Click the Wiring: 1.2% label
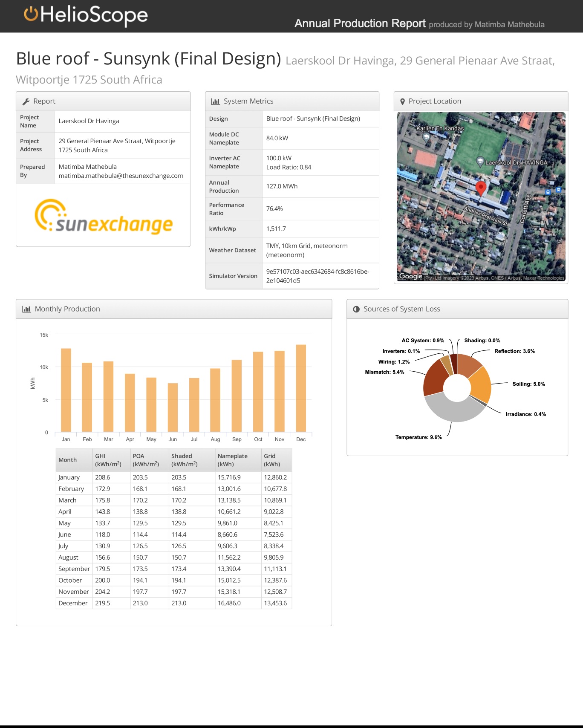The image size is (583, 728). 394,362
